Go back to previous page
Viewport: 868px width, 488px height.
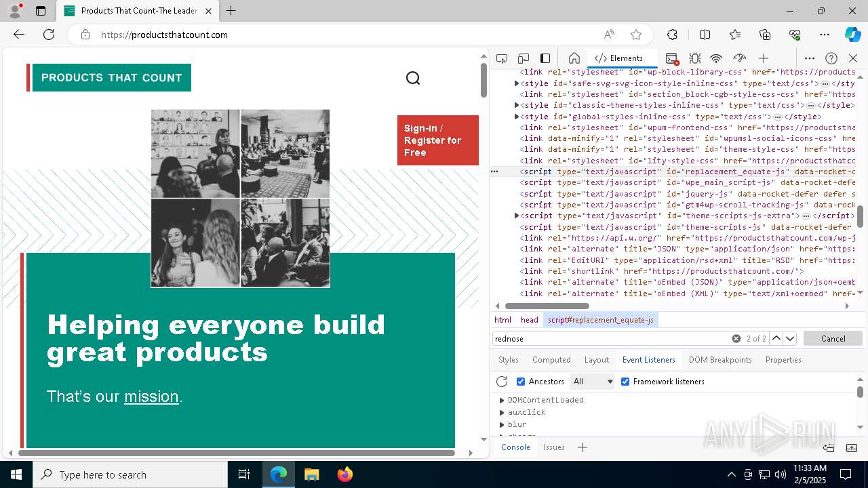[19, 35]
